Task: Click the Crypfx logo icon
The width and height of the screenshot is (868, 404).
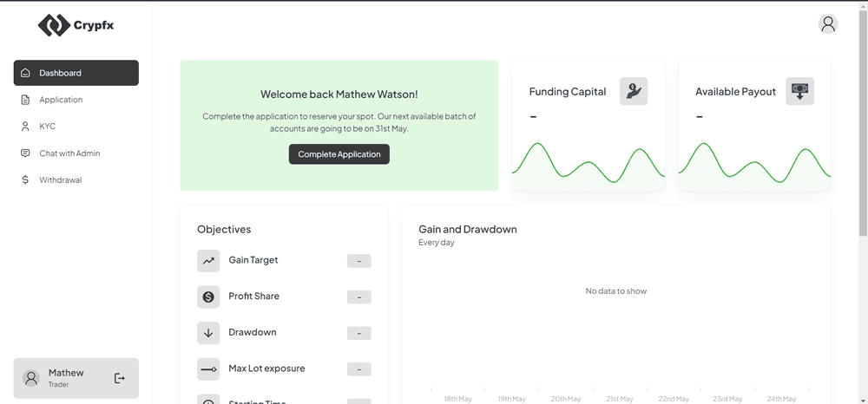Action: (54, 25)
